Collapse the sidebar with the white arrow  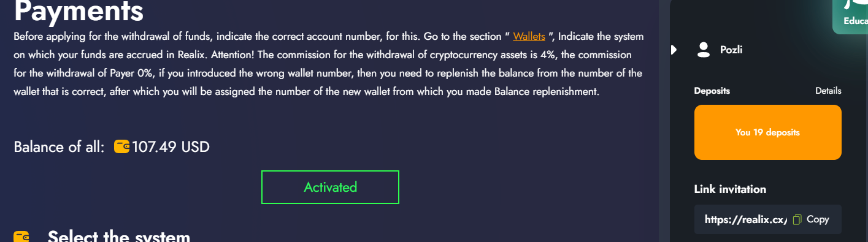(674, 50)
